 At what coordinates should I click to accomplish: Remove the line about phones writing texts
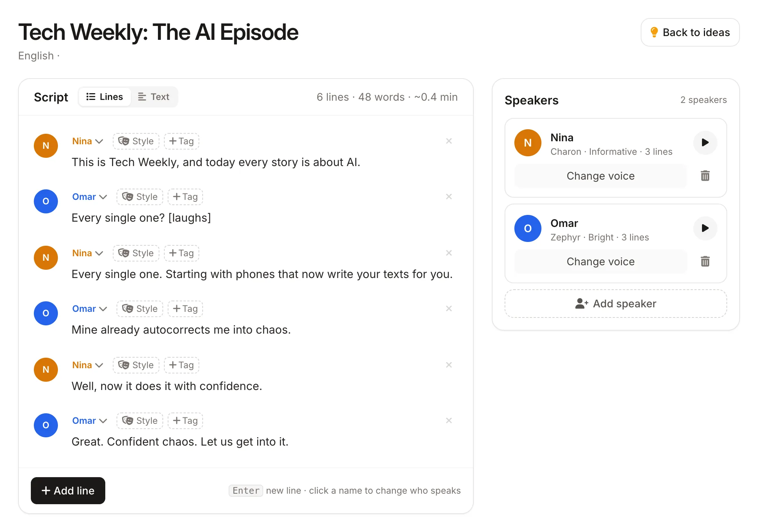pos(449,253)
